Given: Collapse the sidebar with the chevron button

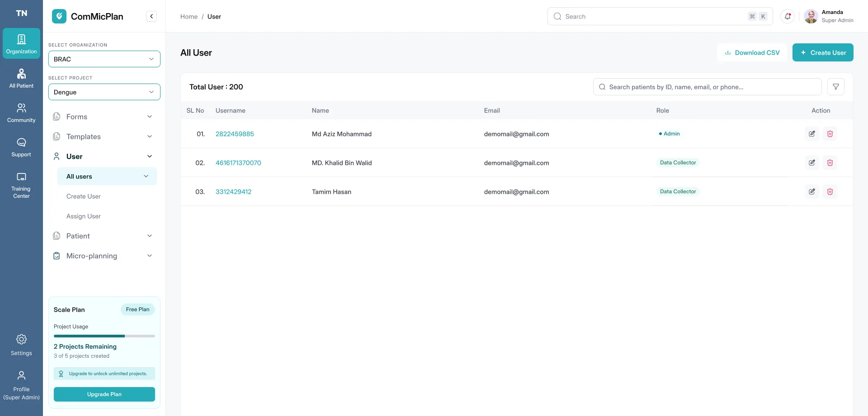Looking at the screenshot, I should pyautogui.click(x=151, y=16).
